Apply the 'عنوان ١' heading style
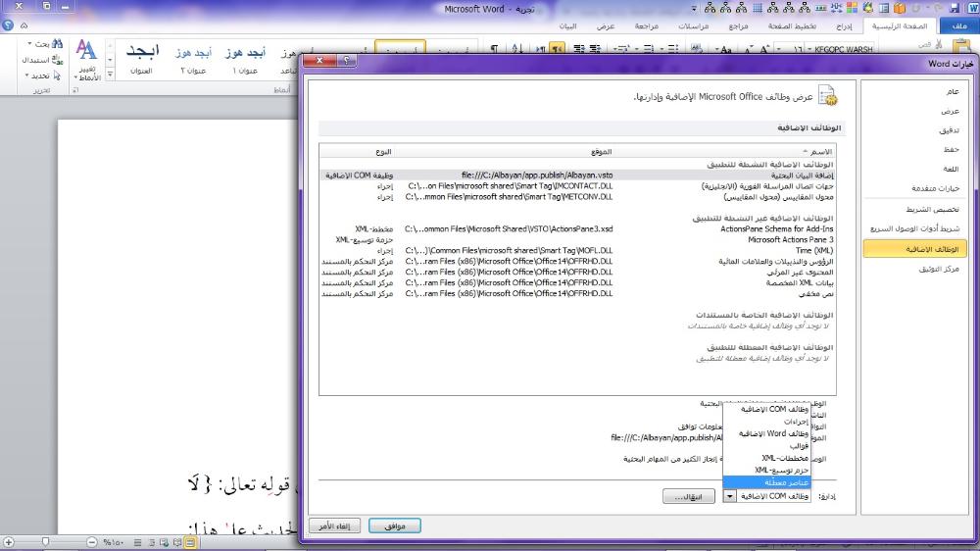The height and width of the screenshot is (551, 980). point(245,59)
